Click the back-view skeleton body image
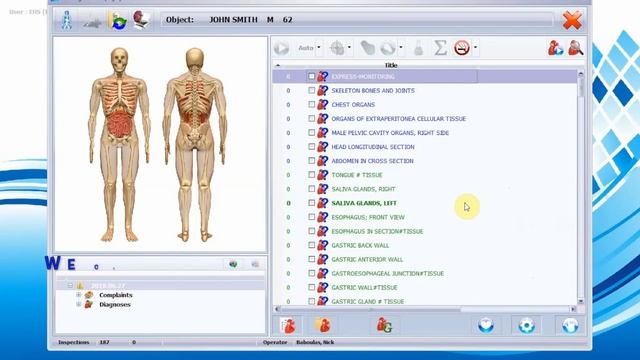 (195, 144)
